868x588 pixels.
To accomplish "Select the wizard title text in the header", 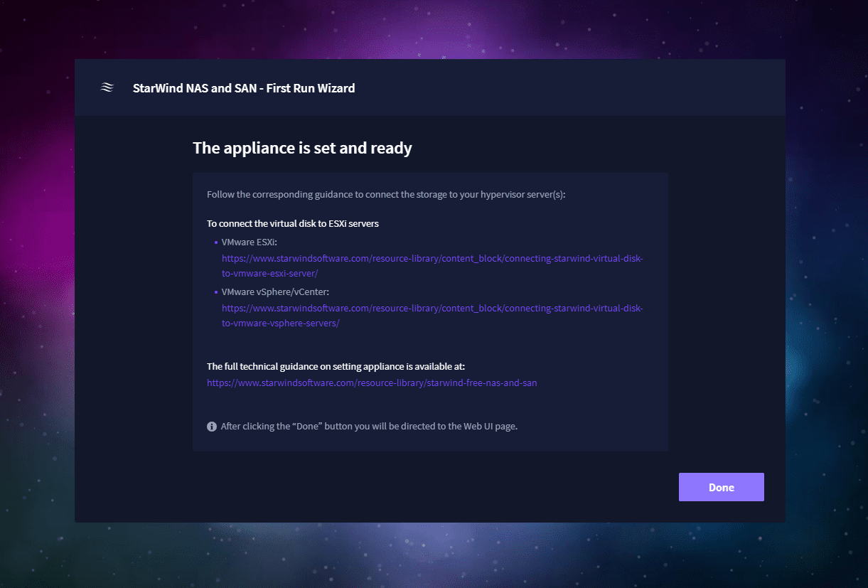I will [244, 88].
